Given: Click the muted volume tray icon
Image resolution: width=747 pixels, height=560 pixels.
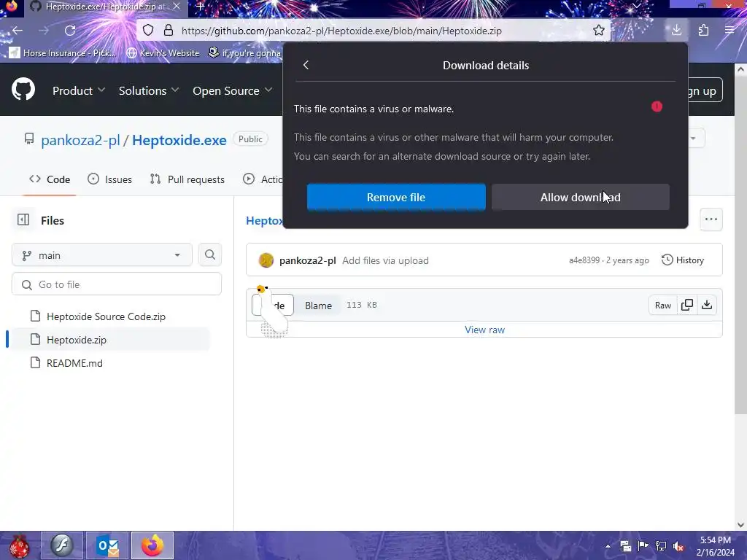Looking at the screenshot, I should [x=678, y=546].
